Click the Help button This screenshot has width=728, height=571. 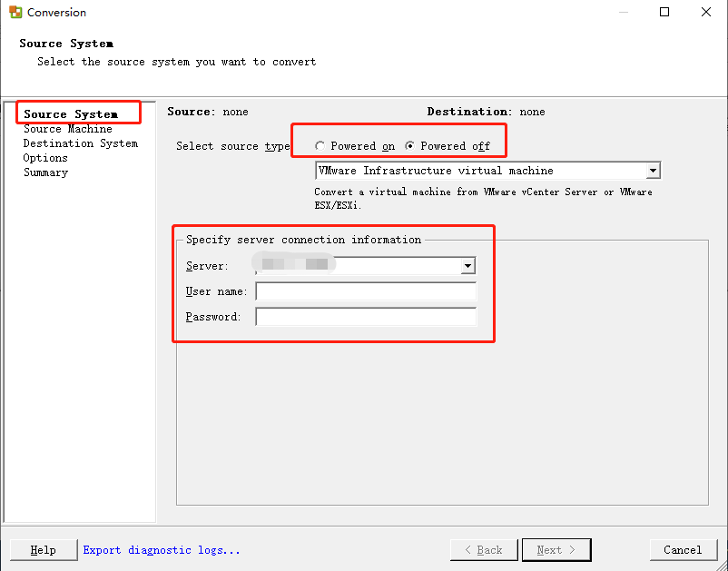click(x=42, y=549)
